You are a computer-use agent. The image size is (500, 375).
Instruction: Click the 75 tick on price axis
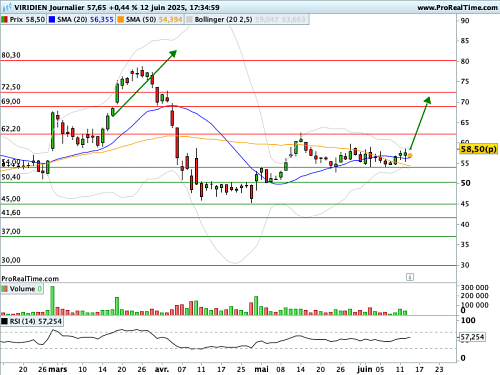point(465,82)
